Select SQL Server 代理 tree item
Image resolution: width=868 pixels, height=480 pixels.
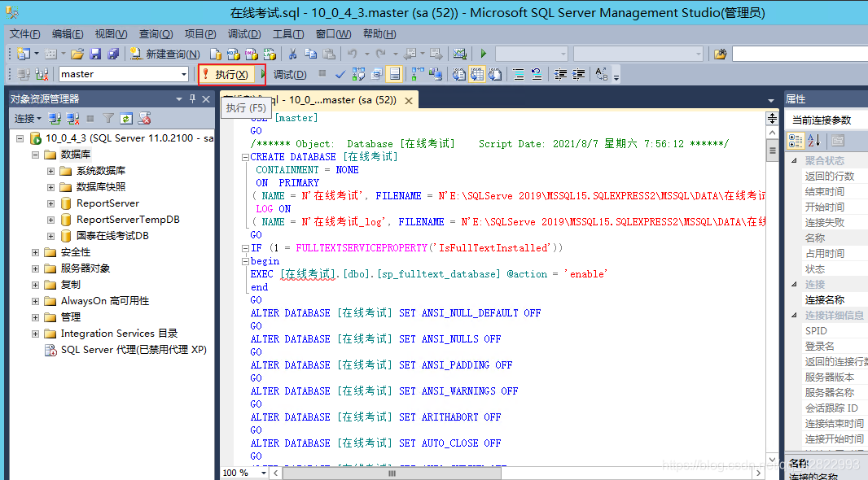coord(134,350)
